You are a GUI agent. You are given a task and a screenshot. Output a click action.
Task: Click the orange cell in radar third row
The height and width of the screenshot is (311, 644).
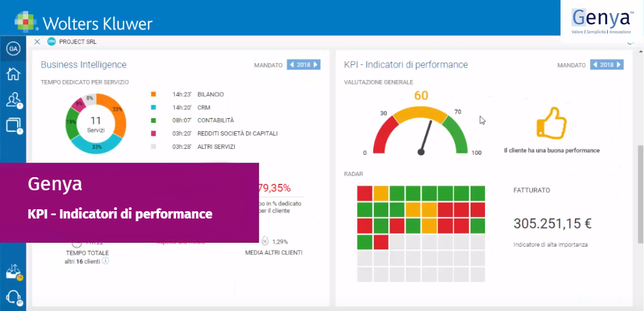(x=429, y=226)
